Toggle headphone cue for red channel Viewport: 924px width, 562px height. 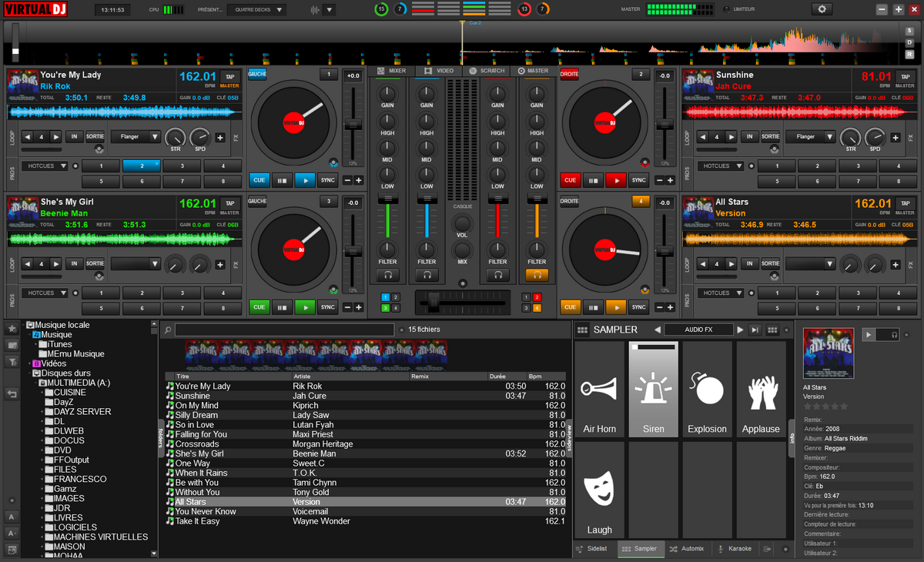(x=498, y=274)
